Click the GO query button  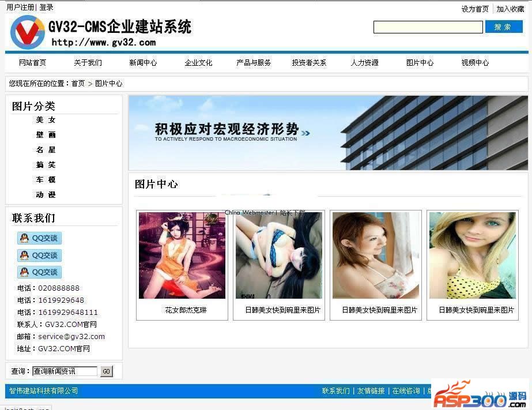(106, 371)
